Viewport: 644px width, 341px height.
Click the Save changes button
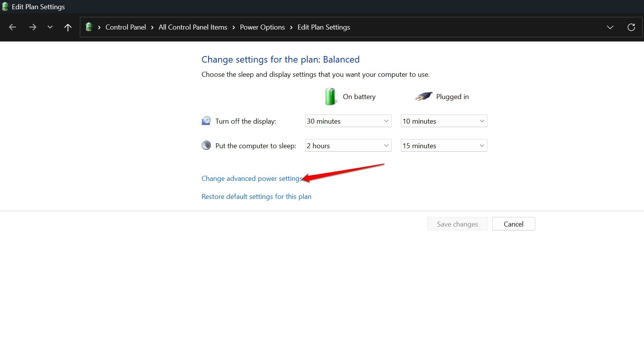[x=457, y=224]
